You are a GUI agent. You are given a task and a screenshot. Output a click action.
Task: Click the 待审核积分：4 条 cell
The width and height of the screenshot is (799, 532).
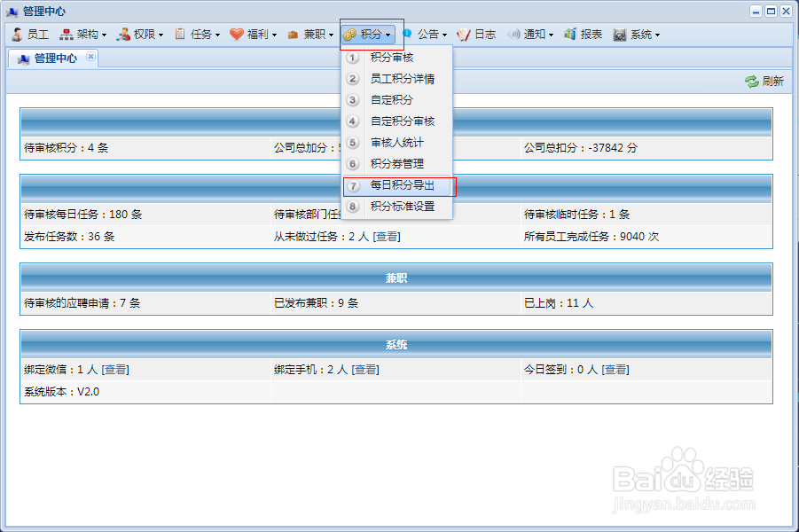[x=145, y=148]
